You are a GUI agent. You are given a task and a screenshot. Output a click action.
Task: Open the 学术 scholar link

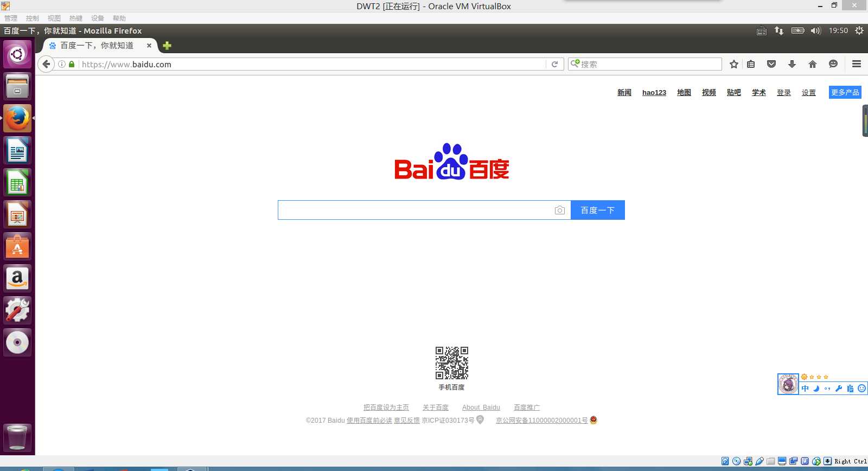[x=759, y=93]
